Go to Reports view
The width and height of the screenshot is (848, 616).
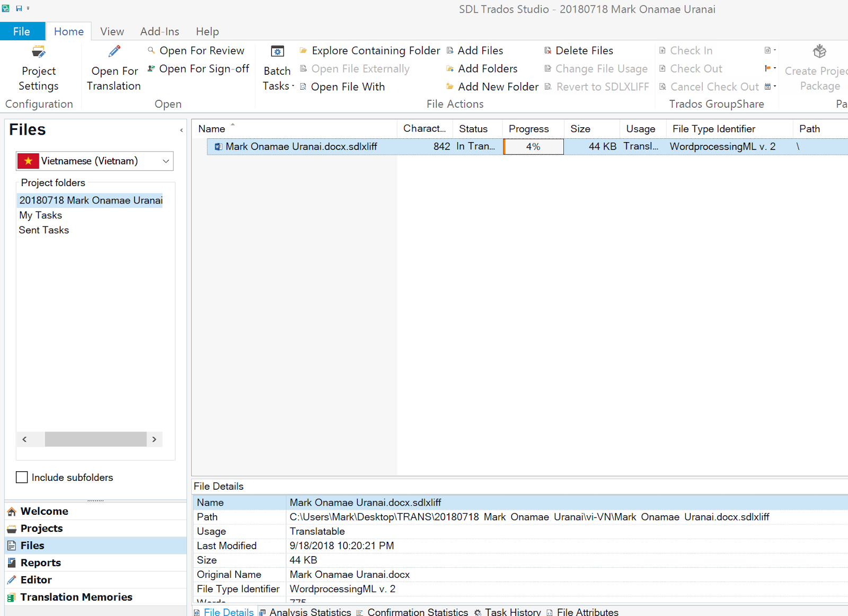click(95, 563)
